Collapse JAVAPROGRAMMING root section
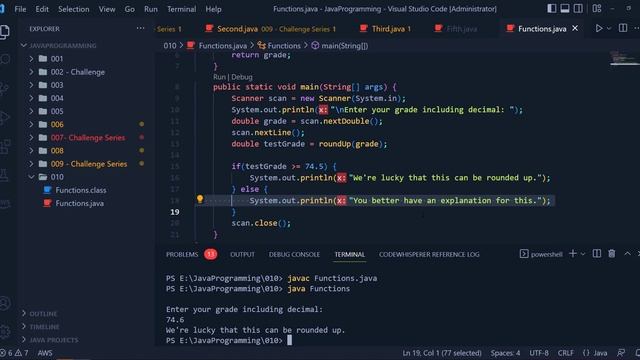 pos(86,45)
